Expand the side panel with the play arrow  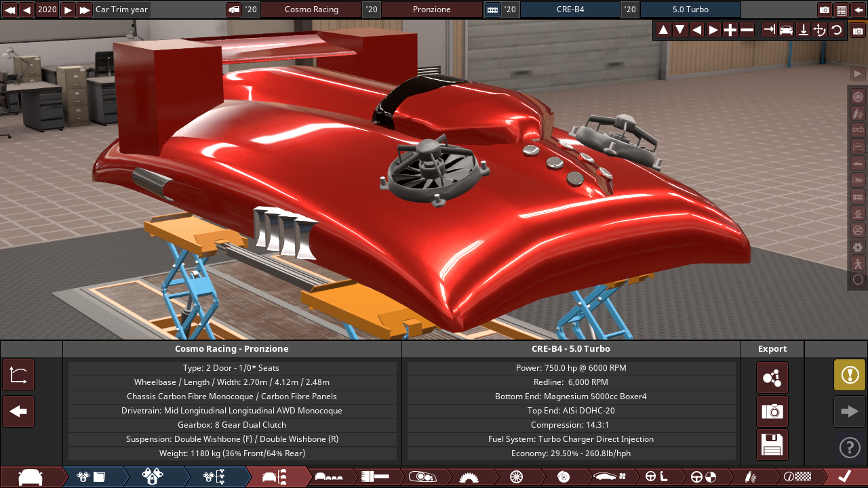coord(858,73)
